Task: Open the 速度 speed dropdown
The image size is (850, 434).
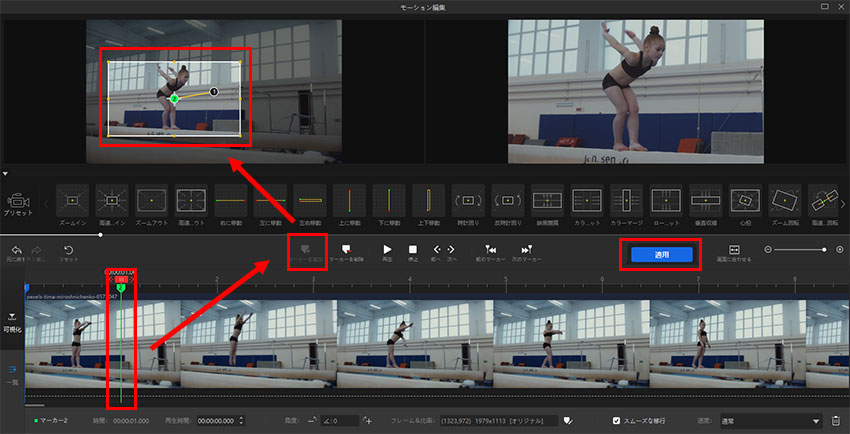Action: [x=771, y=421]
